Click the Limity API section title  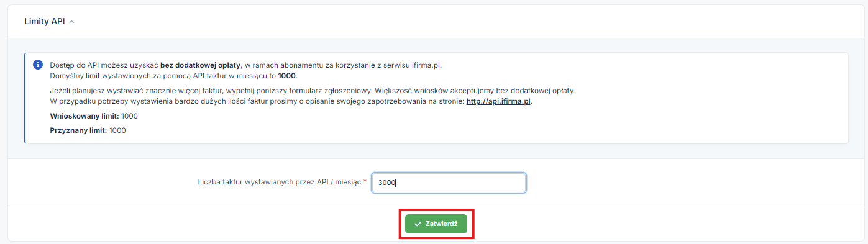[44, 21]
